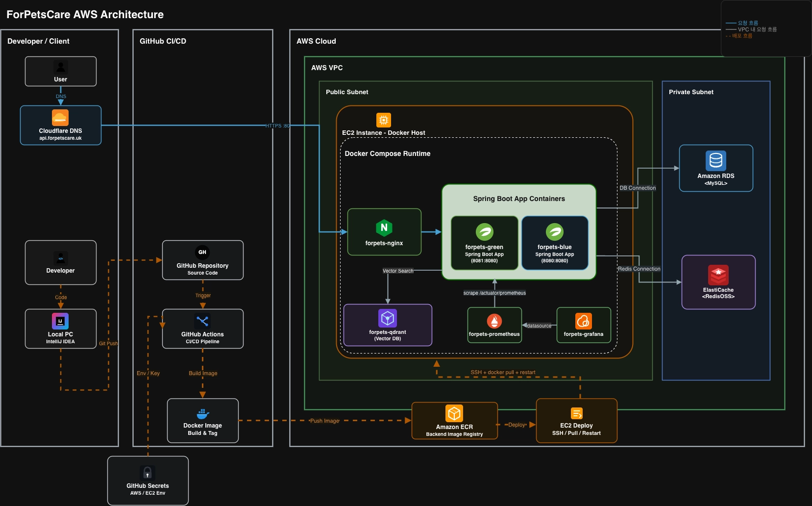Select the Cloudflare DNS cloud icon
Image resolution: width=812 pixels, height=506 pixels.
(x=60, y=118)
